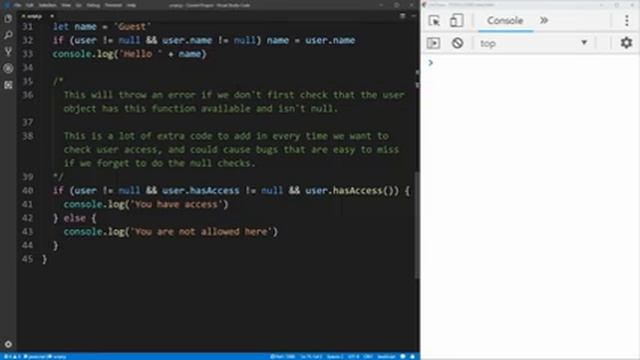The image size is (640, 360).
Task: Click the language mode in the status bar
Action: tap(386, 356)
